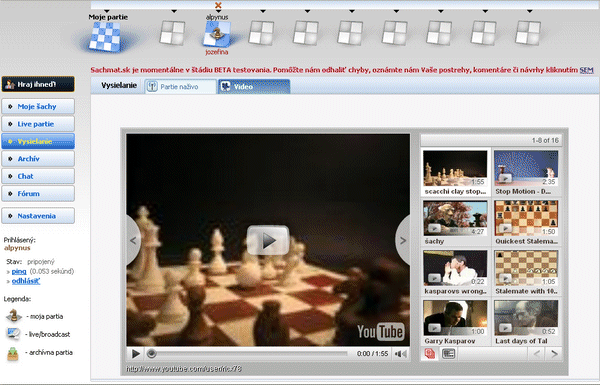Click the video seek bar slider
Viewport: 600px width, 385px height.
click(152, 354)
